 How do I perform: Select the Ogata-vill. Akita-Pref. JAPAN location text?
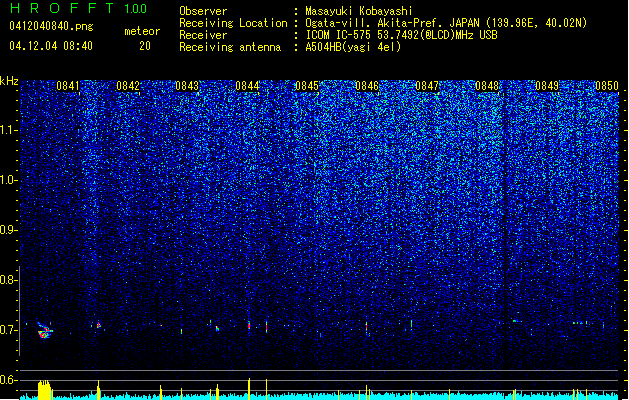click(446, 23)
